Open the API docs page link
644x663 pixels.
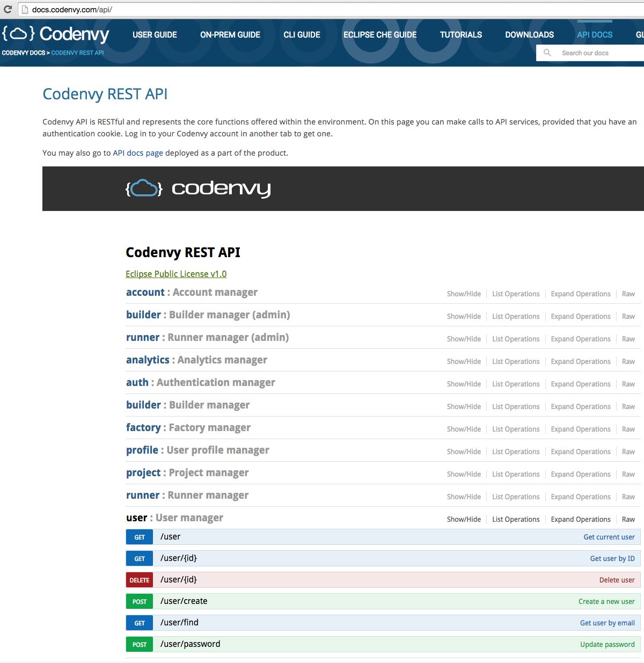coord(138,153)
